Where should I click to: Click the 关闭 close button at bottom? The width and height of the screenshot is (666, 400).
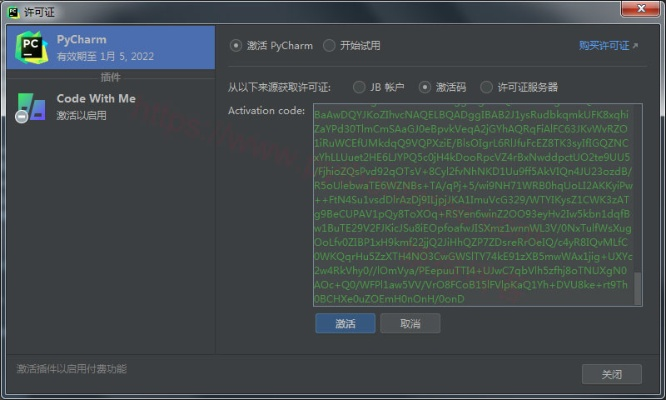pos(612,374)
